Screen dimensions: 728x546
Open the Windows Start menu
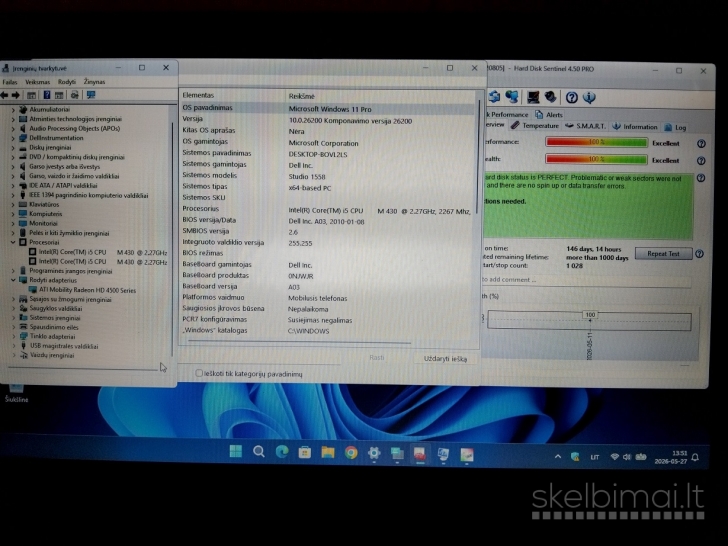(236, 451)
